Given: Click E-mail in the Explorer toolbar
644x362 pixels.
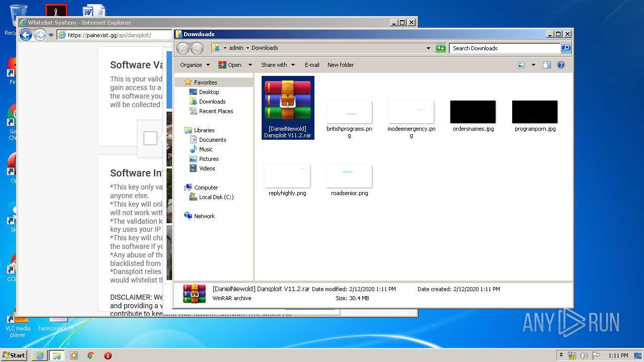Looking at the screenshot, I should [312, 65].
